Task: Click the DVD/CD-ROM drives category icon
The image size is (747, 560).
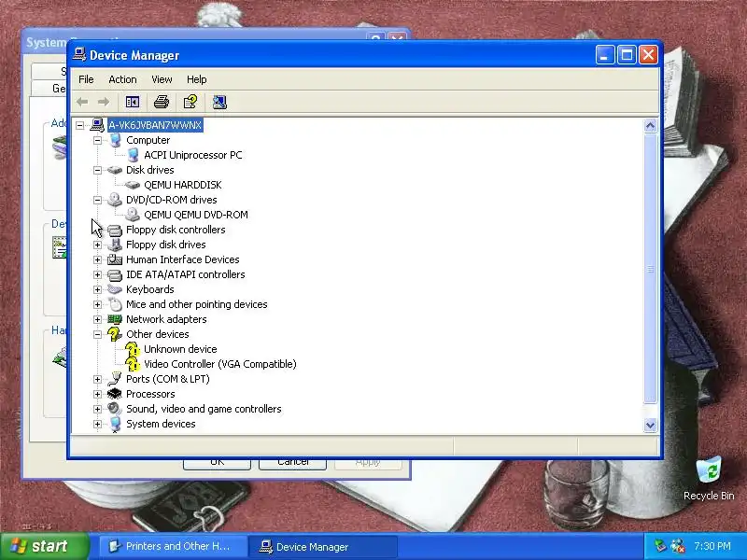Action: [115, 200]
